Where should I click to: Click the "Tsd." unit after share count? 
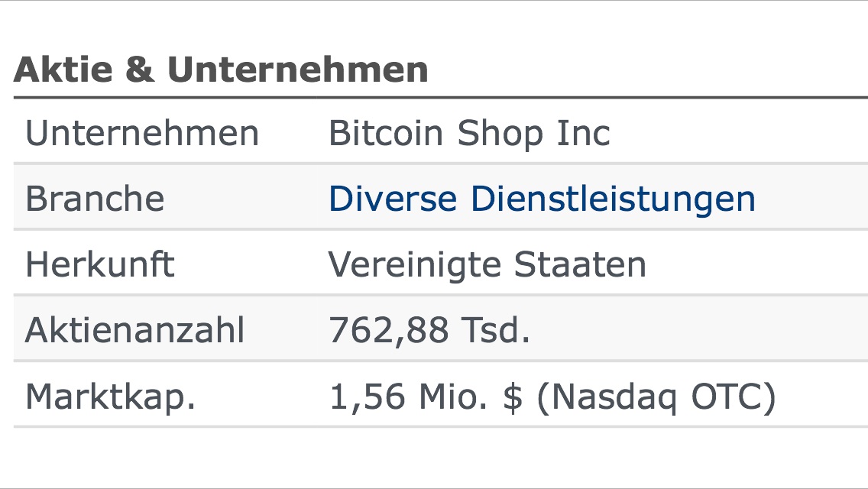tap(494, 331)
